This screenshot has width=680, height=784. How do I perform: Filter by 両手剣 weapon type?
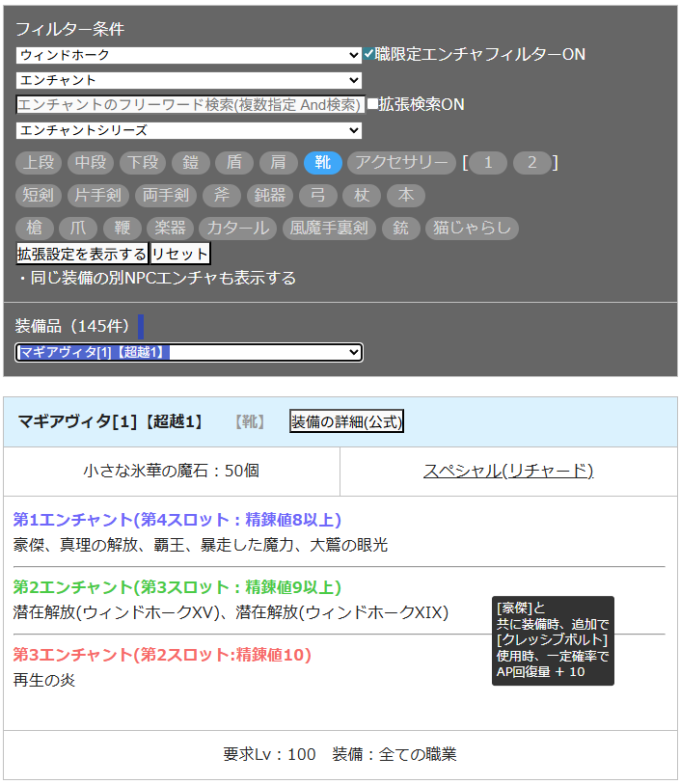pyautogui.click(x=165, y=196)
